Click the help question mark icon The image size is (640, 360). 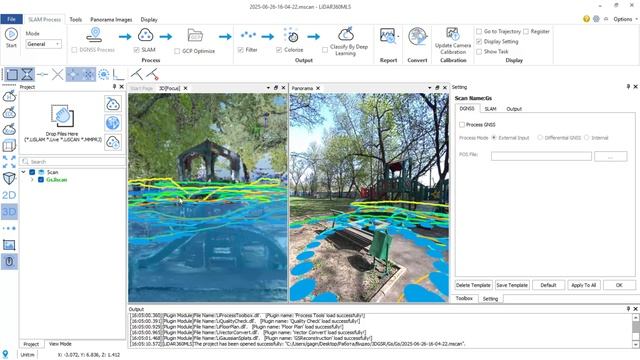[x=587, y=19]
